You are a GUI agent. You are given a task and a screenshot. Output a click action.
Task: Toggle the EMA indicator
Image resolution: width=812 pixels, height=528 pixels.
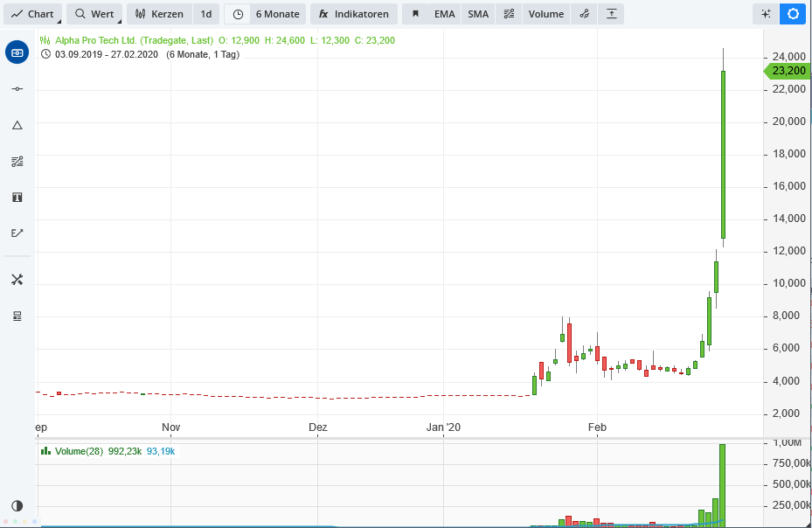point(444,14)
